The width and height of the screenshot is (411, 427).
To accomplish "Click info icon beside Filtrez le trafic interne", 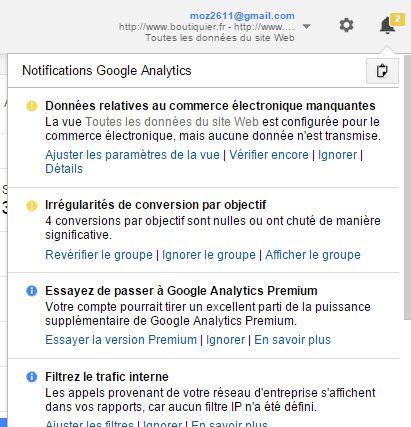I will click(x=32, y=377).
